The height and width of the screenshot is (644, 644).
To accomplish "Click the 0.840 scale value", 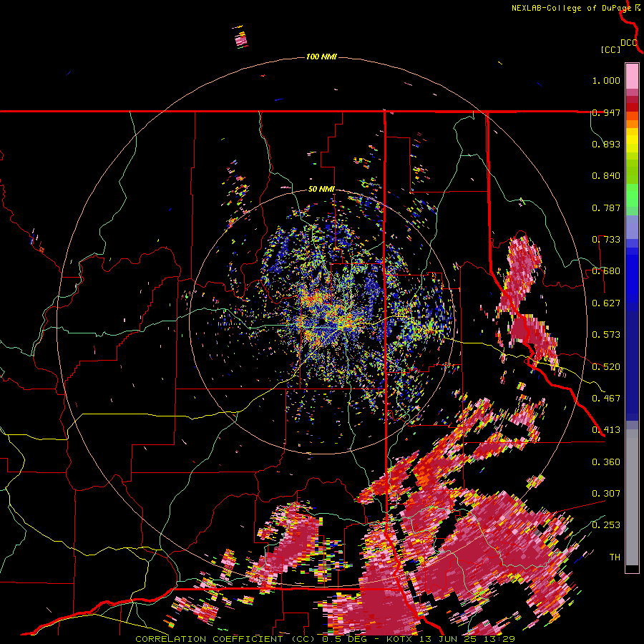I will (x=606, y=176).
